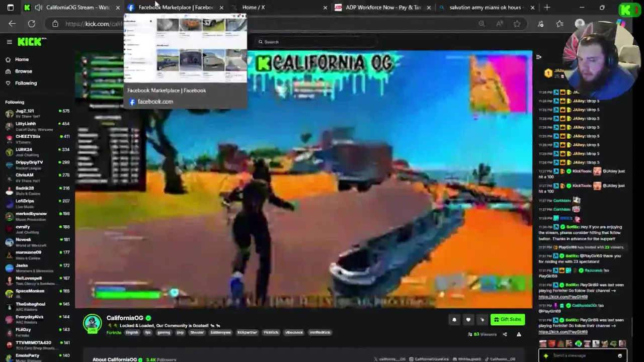Image resolution: width=644 pixels, height=362 pixels.
Task: Open LiltyLinhh channel in Following list
Action: [37, 126]
